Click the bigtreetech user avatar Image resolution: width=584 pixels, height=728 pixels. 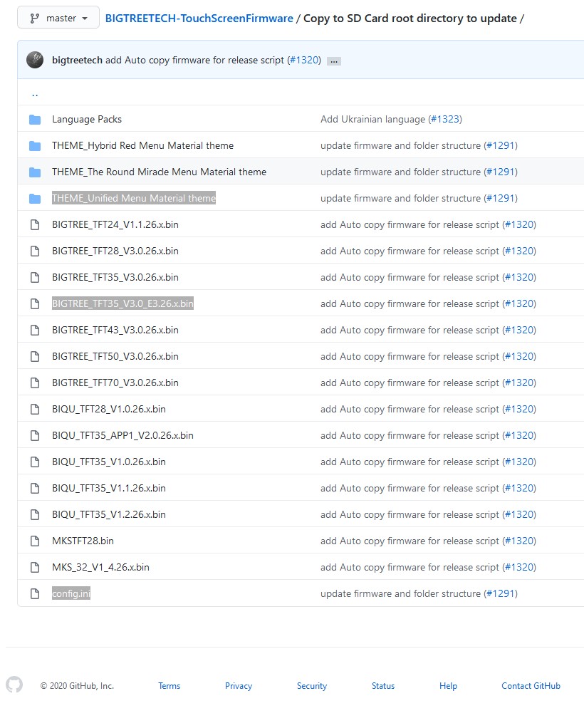point(35,60)
